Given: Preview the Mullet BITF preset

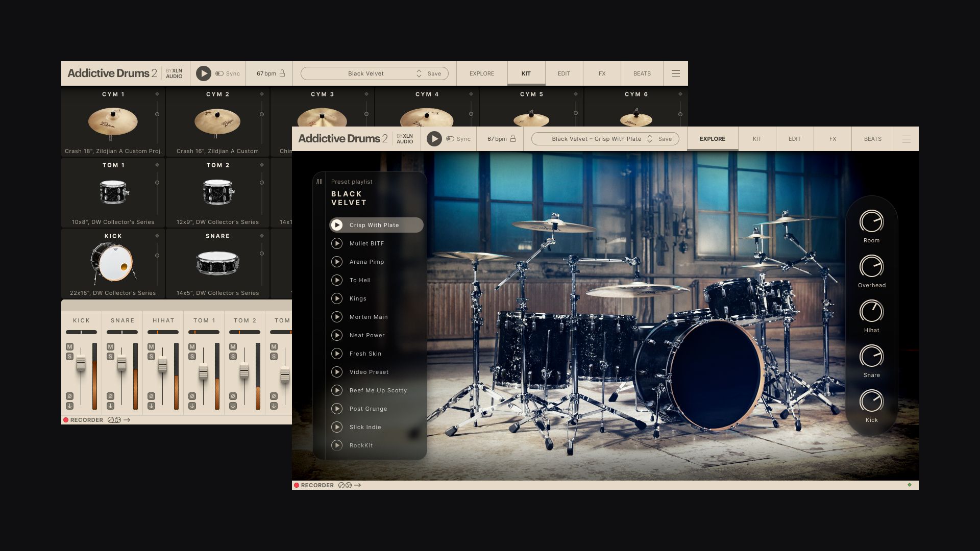Looking at the screenshot, I should point(337,243).
